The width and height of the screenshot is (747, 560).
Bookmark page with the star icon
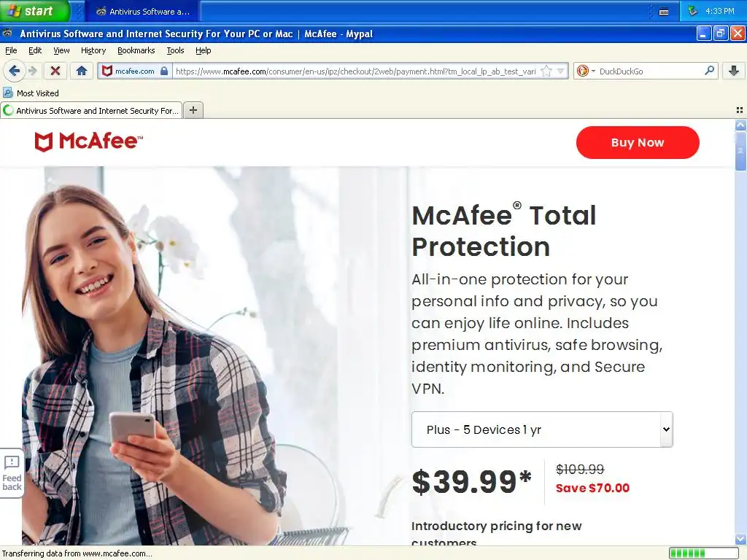click(546, 71)
